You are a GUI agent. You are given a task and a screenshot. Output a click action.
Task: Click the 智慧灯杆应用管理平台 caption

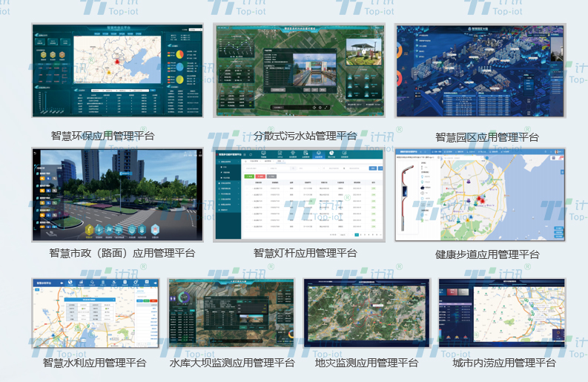305,253
